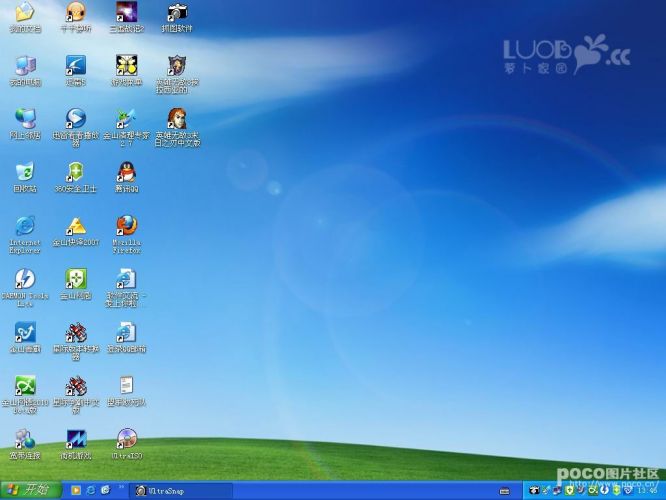Open the 抓图软件 camera icon
The height and width of the screenshot is (500, 666).
coord(178,12)
